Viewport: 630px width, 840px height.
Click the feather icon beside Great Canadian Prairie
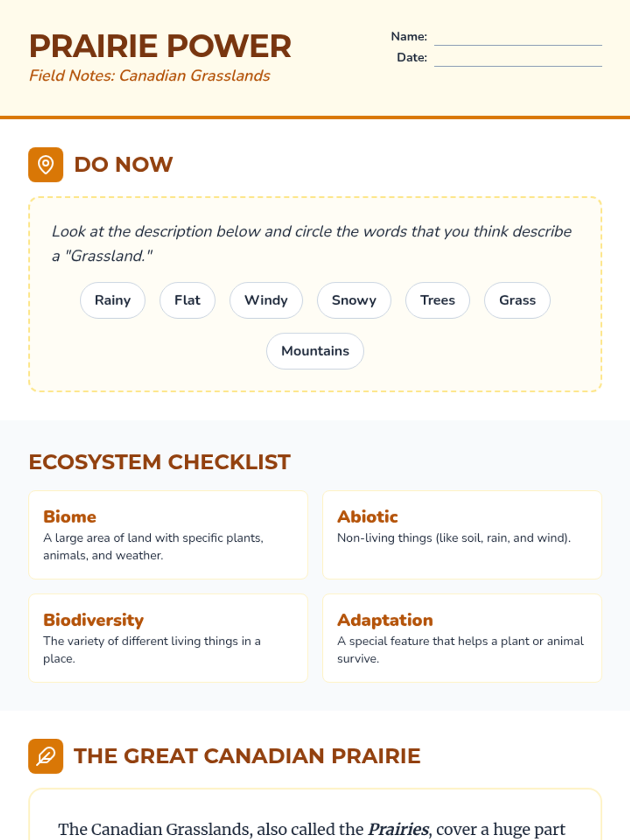coord(46,756)
